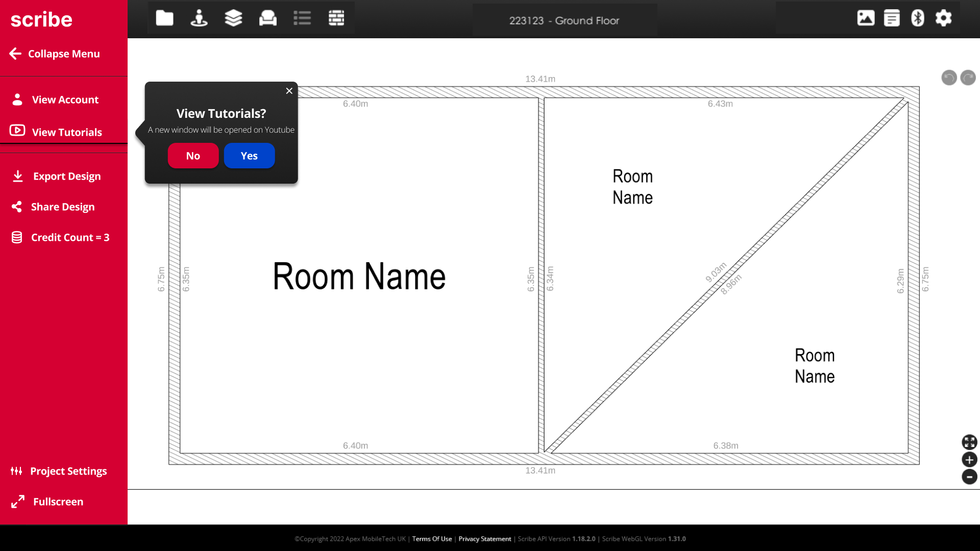Image resolution: width=980 pixels, height=551 pixels.
Task: Click the brick wall icon
Action: click(x=336, y=18)
